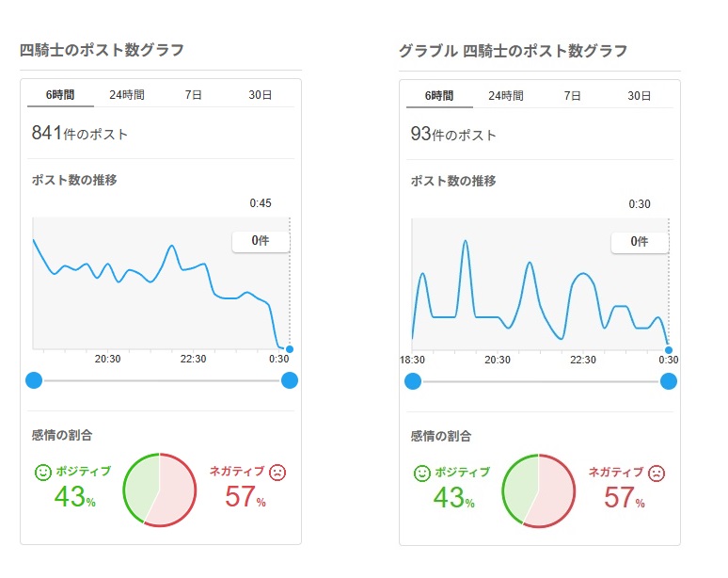Open the 7日 tab in left panel

pyautogui.click(x=193, y=95)
